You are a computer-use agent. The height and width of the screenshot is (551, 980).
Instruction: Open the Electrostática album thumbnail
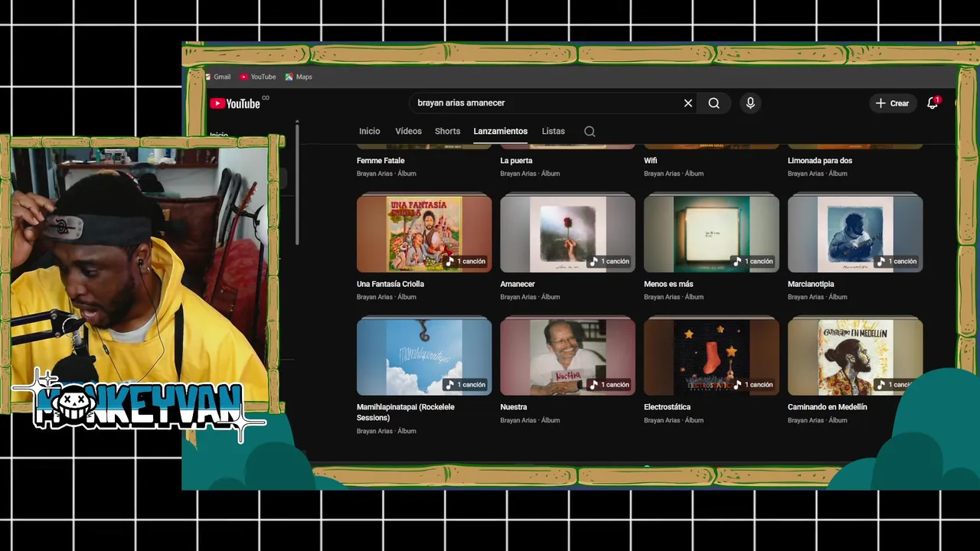(x=711, y=357)
